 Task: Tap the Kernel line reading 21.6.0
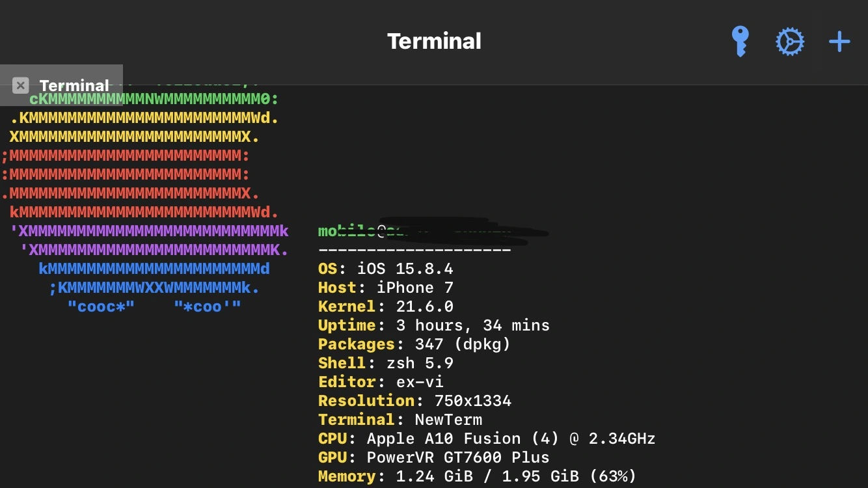point(385,306)
